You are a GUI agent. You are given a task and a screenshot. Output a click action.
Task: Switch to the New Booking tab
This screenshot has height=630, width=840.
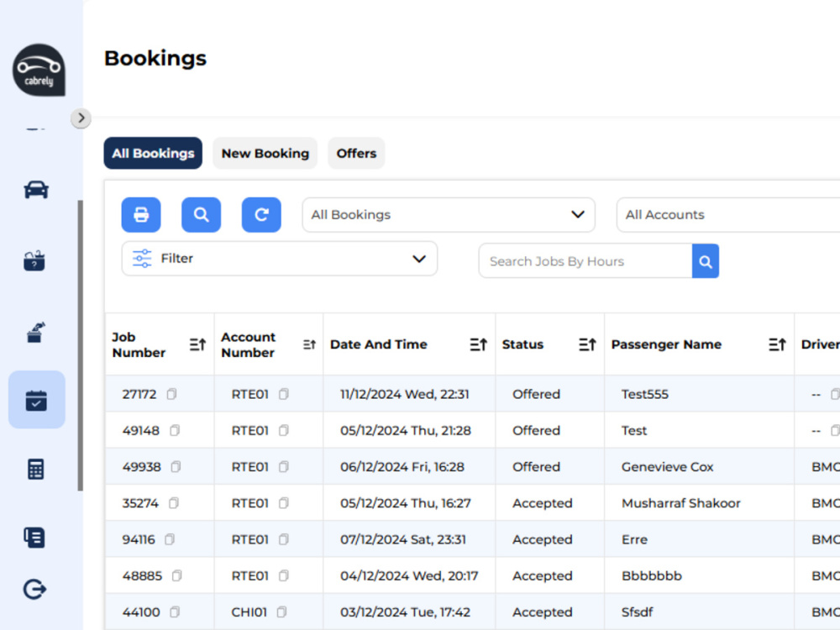click(265, 153)
